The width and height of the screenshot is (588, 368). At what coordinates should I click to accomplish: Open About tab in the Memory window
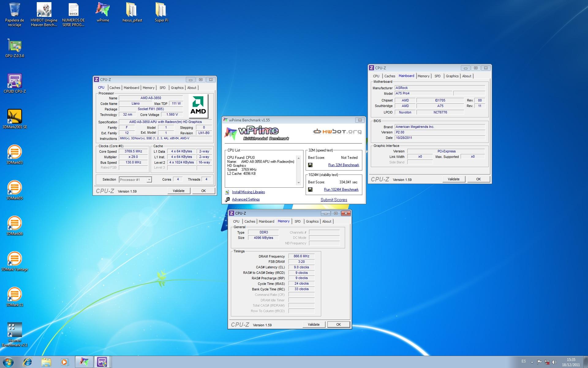click(327, 221)
